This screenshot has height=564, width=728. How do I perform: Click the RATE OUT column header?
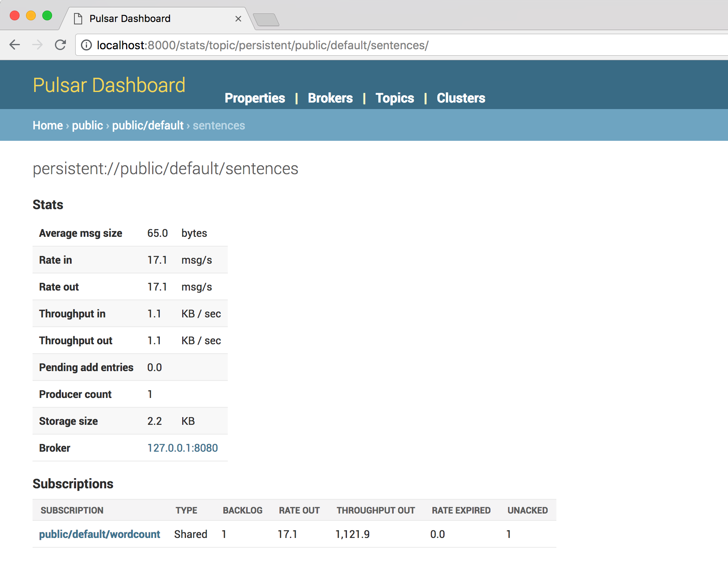(299, 510)
